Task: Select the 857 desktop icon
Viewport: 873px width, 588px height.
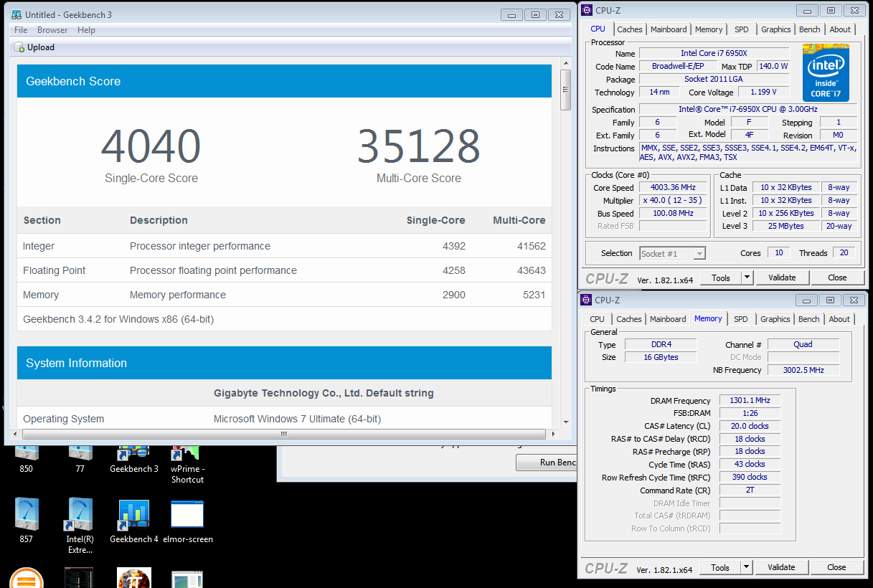Action: [27, 522]
